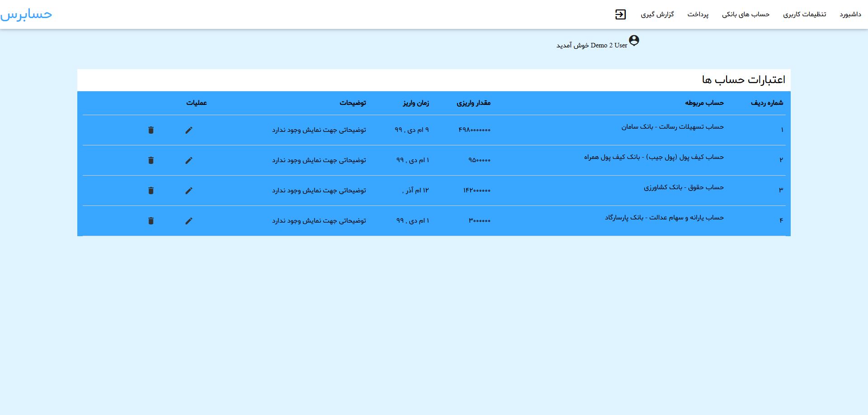868x415 pixels.
Task: Edit the بانک کشاورزی salary account row
Action: tap(189, 191)
